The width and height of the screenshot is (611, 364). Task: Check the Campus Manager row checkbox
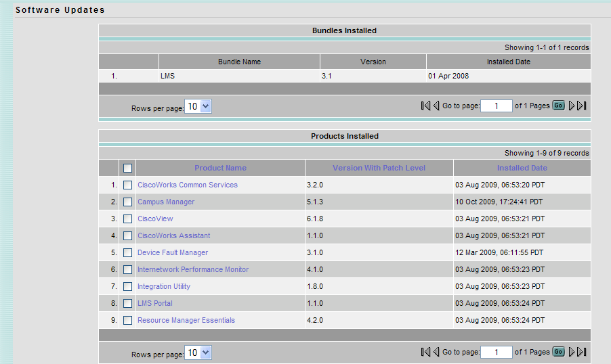point(127,202)
